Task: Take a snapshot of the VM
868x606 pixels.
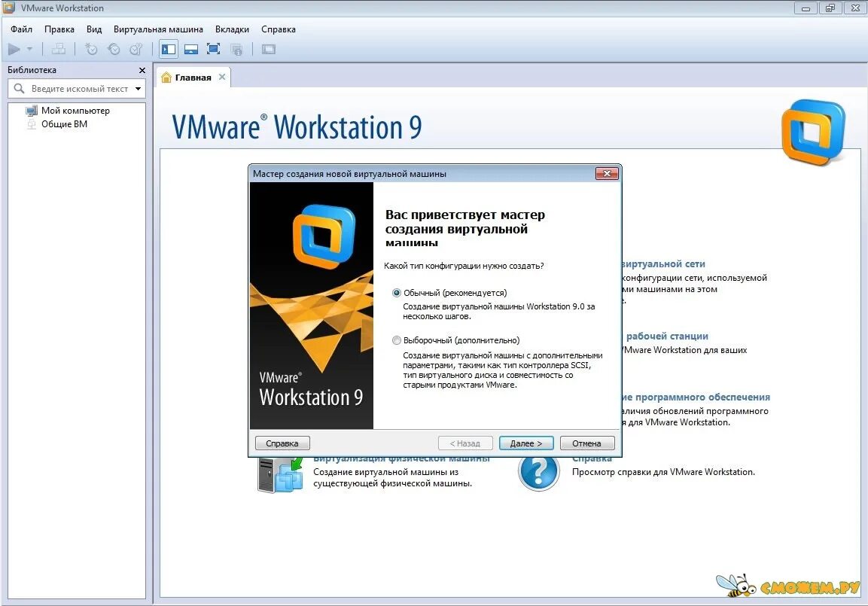Action: pos(91,49)
